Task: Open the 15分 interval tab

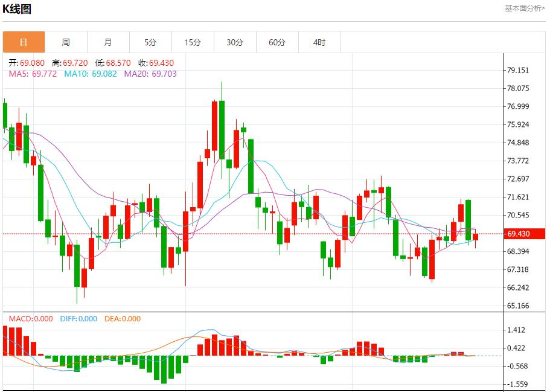Action: tap(193, 42)
